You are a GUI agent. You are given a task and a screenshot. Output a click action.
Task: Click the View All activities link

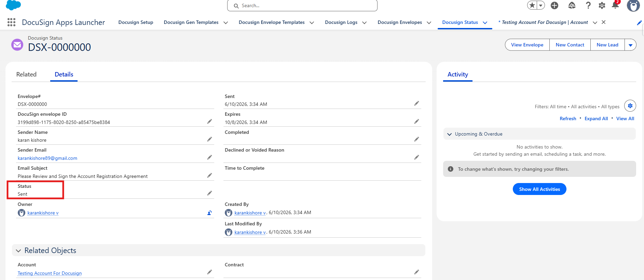tap(625, 118)
